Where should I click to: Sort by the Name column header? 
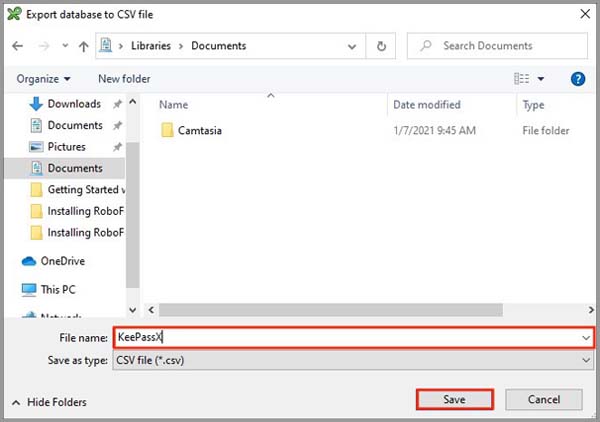tap(173, 105)
